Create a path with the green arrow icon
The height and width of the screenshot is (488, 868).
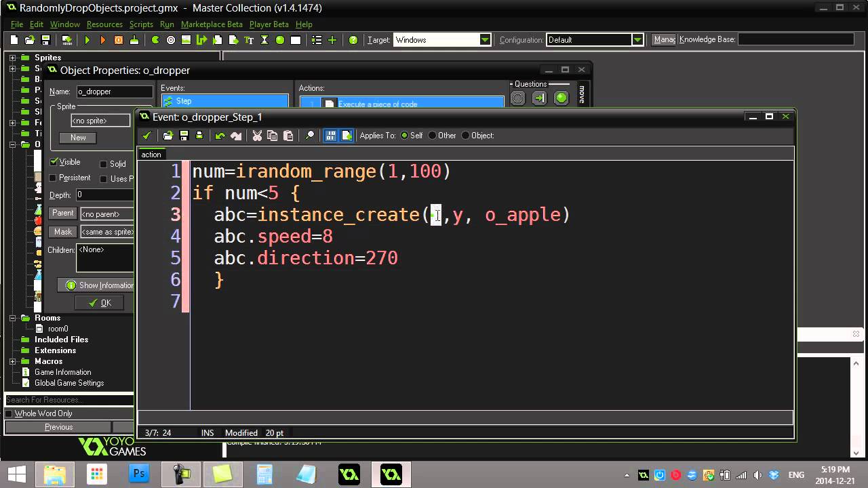pyautogui.click(x=201, y=40)
